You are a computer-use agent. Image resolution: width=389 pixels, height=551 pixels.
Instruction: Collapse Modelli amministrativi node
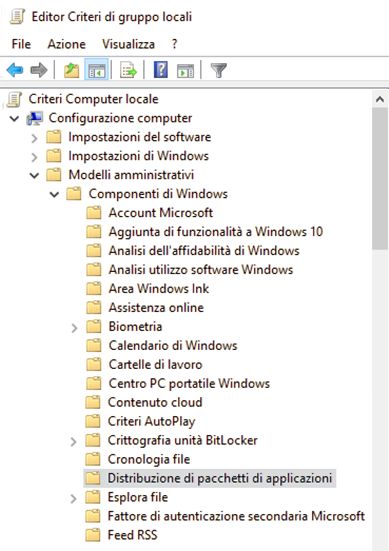coord(34,175)
